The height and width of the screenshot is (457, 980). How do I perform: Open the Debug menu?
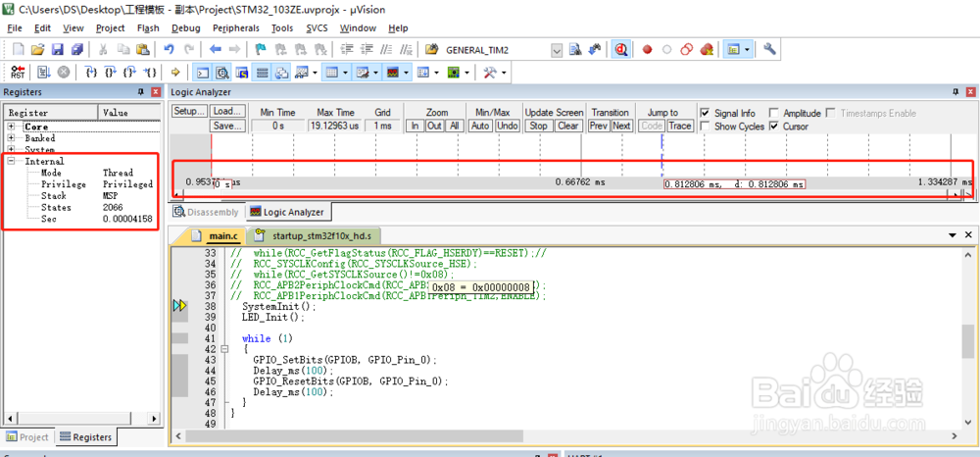(185, 28)
